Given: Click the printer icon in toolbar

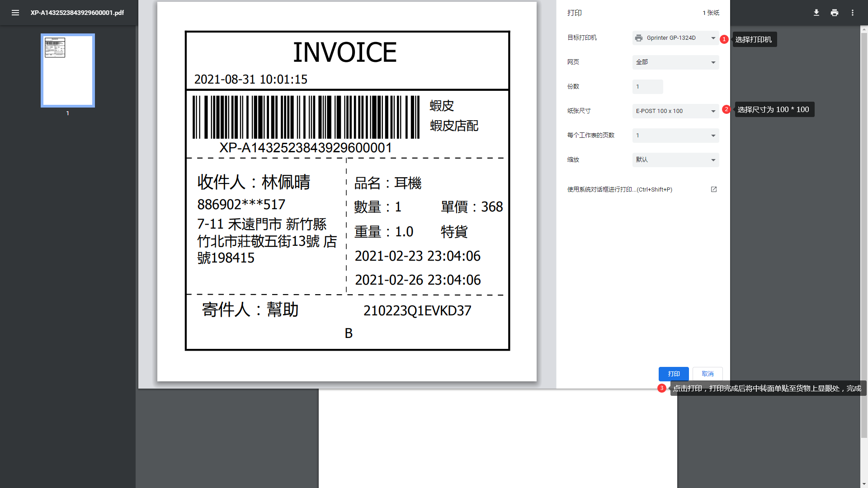Looking at the screenshot, I should click(x=835, y=13).
